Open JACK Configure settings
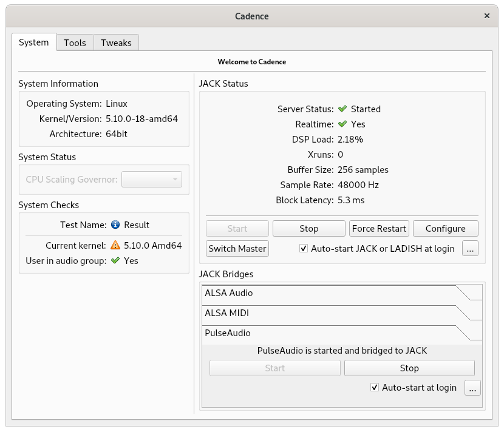The width and height of the screenshot is (504, 432). click(446, 228)
